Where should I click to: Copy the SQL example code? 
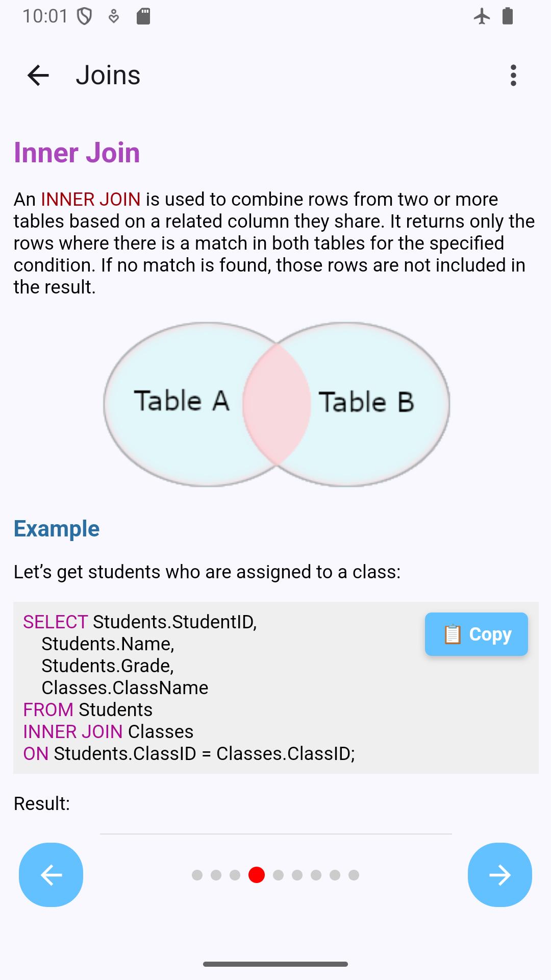476,634
